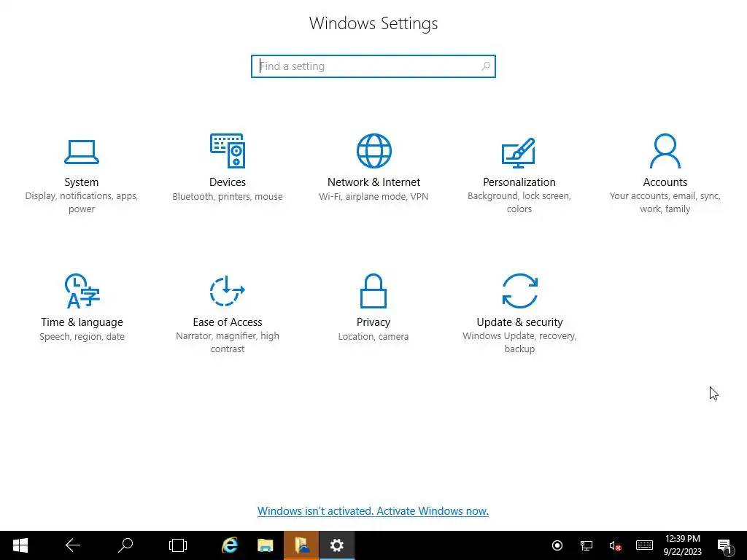747x560 pixels.
Task: Open Time & language clock icon
Action: pyautogui.click(x=82, y=291)
